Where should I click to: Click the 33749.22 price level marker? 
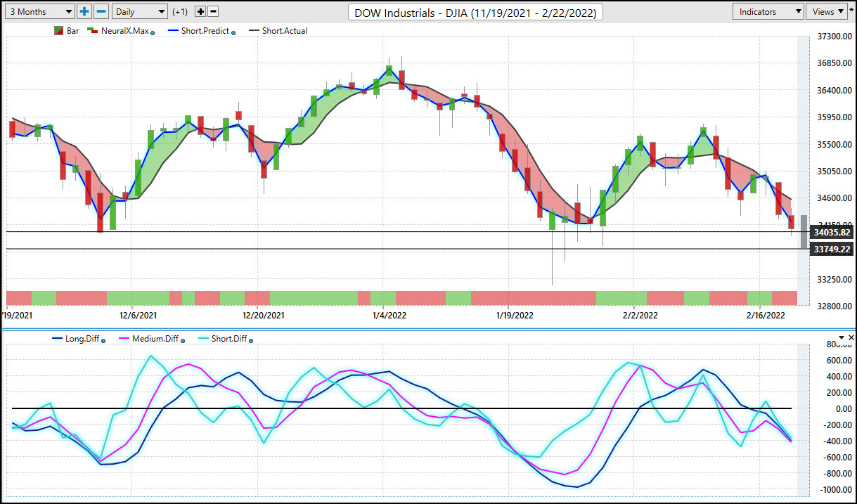[x=831, y=250]
